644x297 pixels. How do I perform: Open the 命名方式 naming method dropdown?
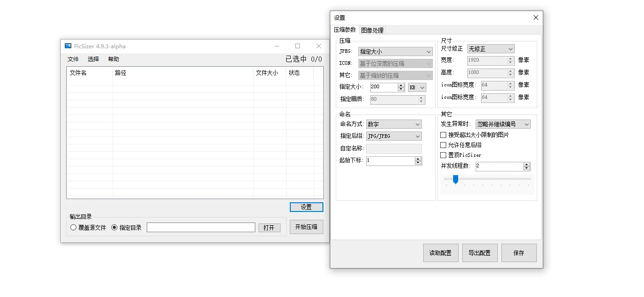click(394, 124)
